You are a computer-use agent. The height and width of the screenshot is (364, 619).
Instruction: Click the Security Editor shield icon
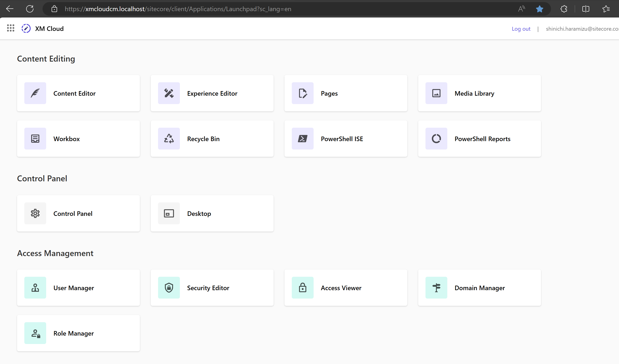169,288
